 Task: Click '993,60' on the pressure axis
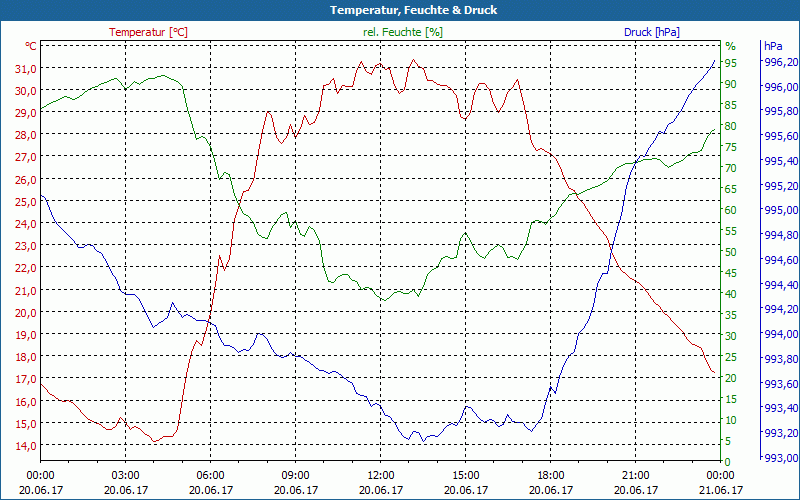pos(780,384)
